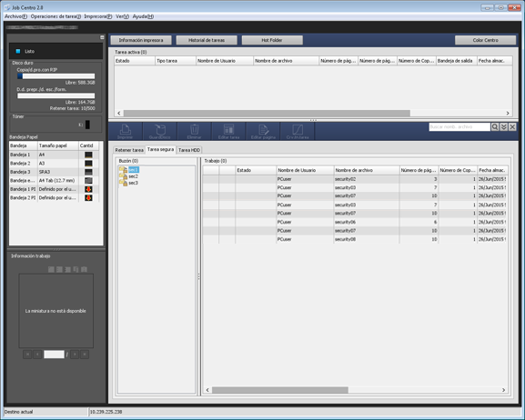Switch to the Tarea HDD tab

click(189, 150)
